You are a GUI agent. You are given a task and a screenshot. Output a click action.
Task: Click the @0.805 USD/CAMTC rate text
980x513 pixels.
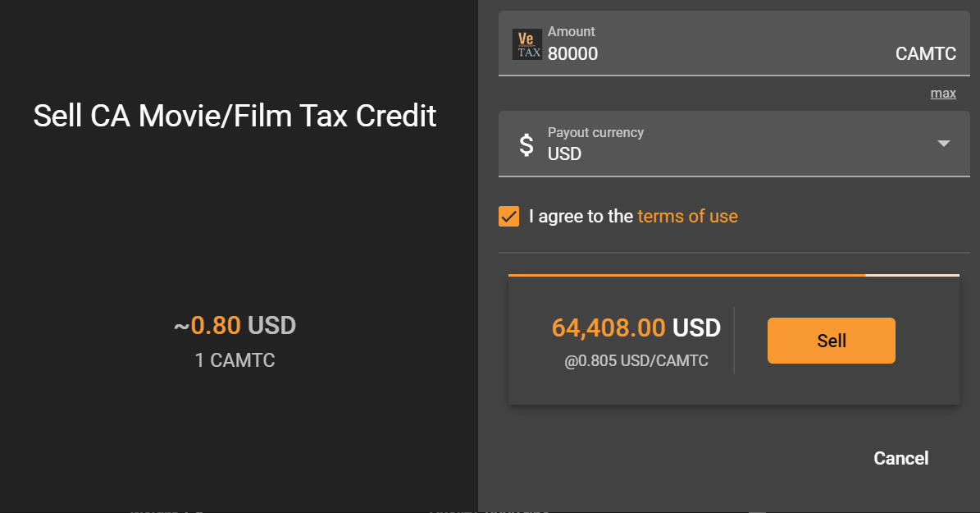tap(636, 360)
